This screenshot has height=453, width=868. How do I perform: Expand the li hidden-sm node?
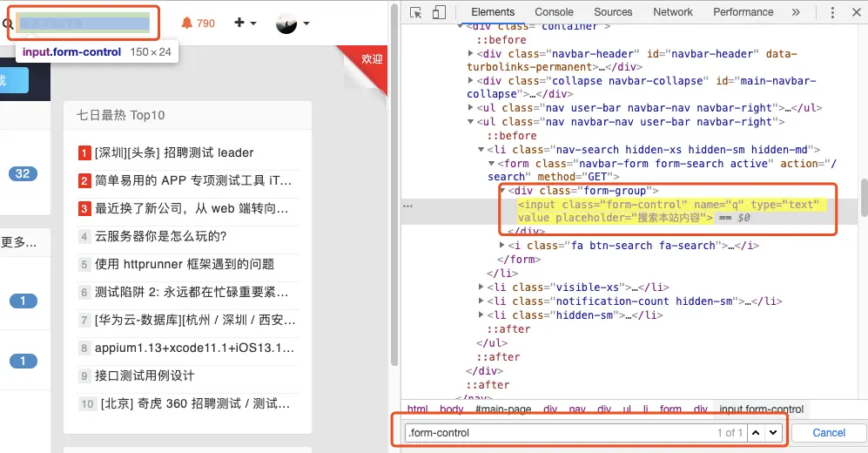pos(481,315)
